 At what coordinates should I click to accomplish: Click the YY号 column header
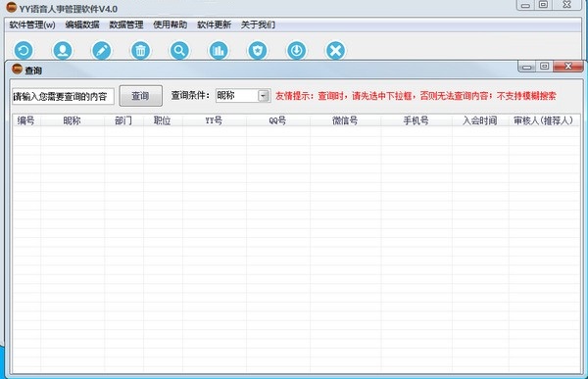click(x=214, y=120)
